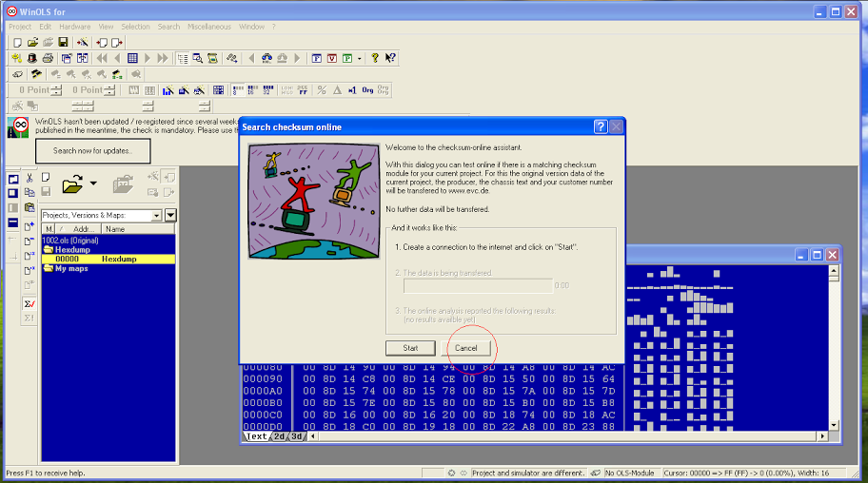Click the Org original values icon

pyautogui.click(x=367, y=89)
